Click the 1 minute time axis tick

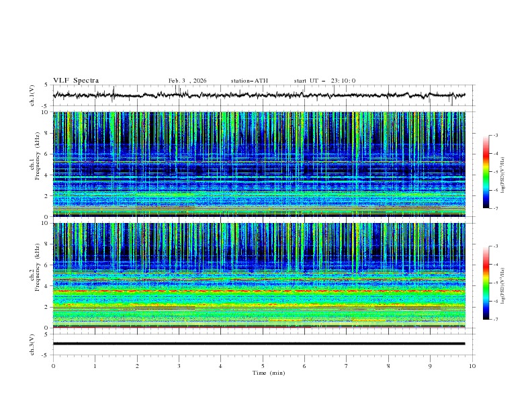[95, 365]
